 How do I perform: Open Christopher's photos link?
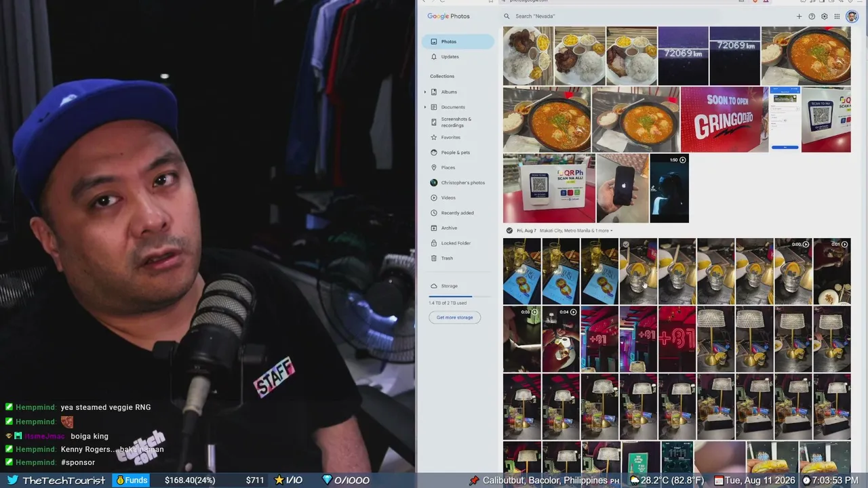463,183
